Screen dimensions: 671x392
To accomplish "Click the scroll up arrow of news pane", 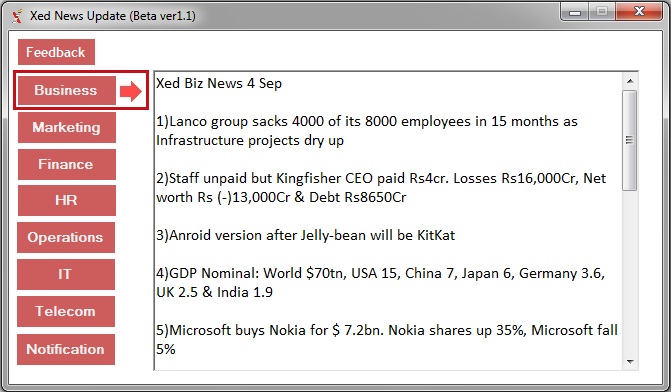I will [x=630, y=81].
